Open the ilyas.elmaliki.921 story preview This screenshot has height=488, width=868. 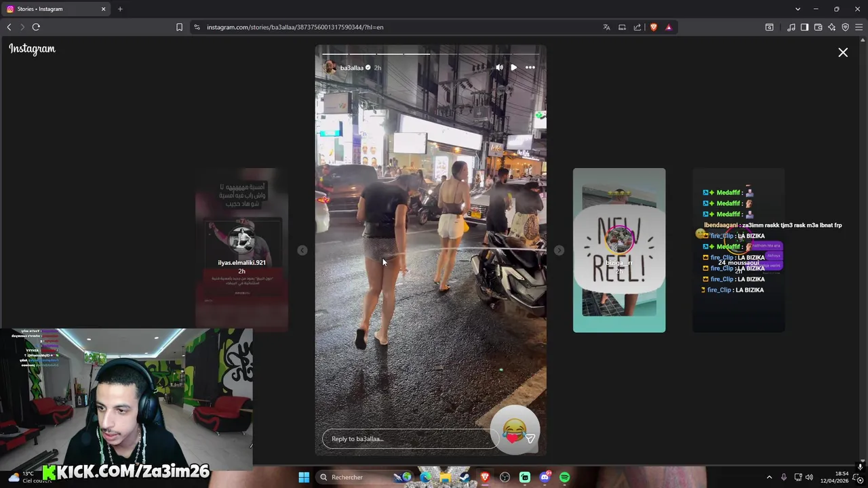click(x=241, y=249)
